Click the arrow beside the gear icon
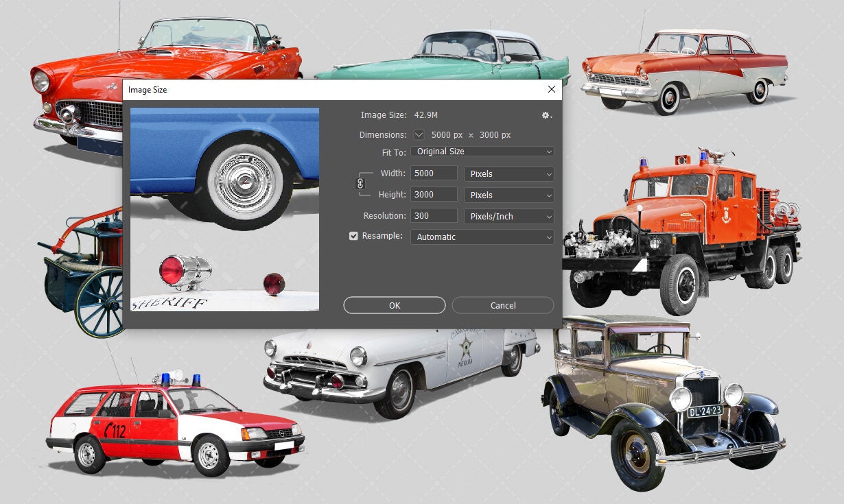Viewport: 844px width, 504px height. pyautogui.click(x=551, y=117)
